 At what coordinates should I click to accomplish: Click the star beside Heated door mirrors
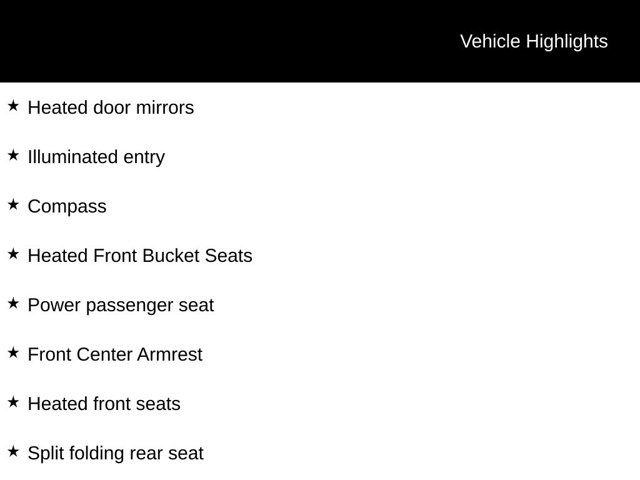click(x=13, y=106)
